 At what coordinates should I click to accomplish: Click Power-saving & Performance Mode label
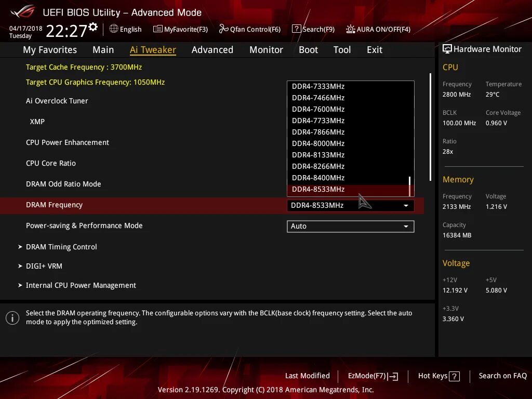point(84,225)
